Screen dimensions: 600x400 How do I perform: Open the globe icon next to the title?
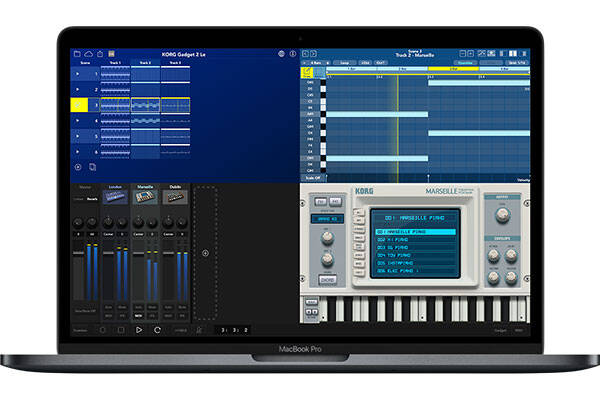281,54
